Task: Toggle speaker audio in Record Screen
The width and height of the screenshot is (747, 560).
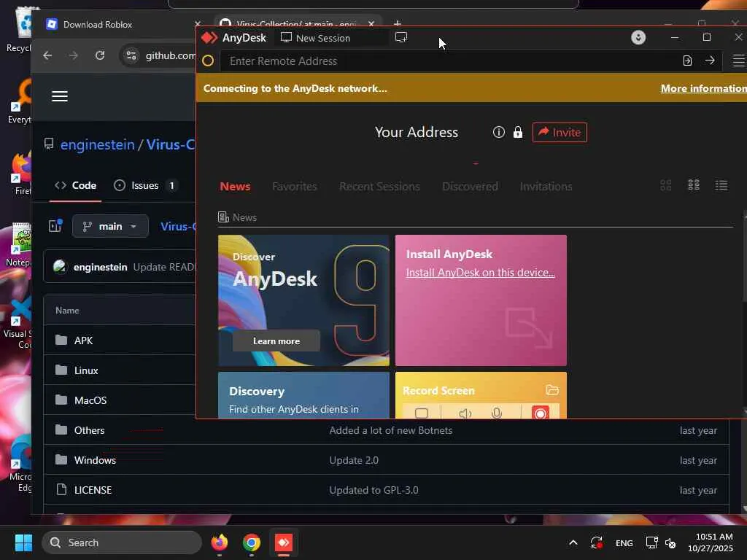Action: pyautogui.click(x=465, y=413)
